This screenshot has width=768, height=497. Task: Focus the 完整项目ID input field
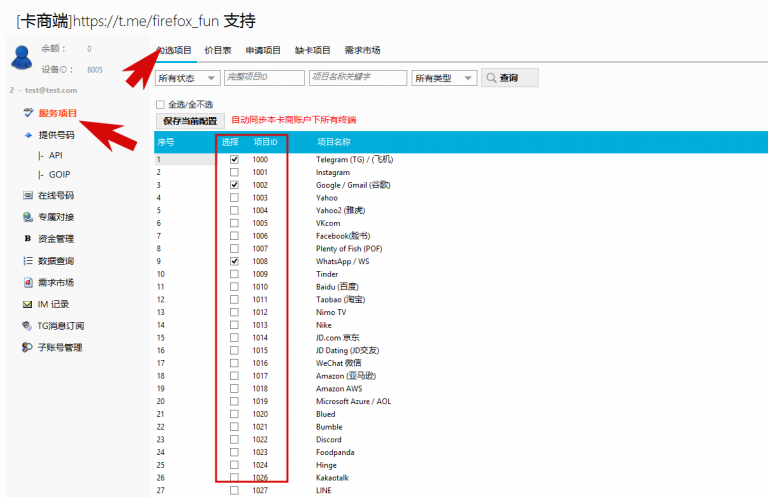pyautogui.click(x=264, y=78)
